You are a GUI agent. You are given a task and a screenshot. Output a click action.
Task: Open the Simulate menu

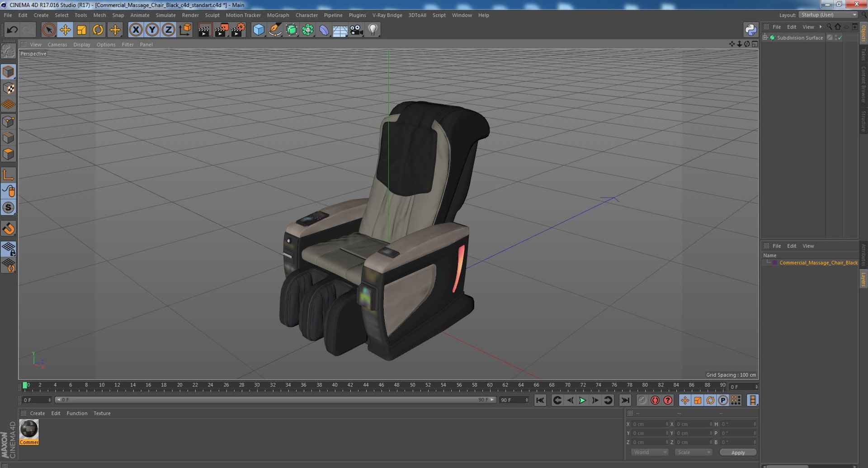click(x=165, y=15)
